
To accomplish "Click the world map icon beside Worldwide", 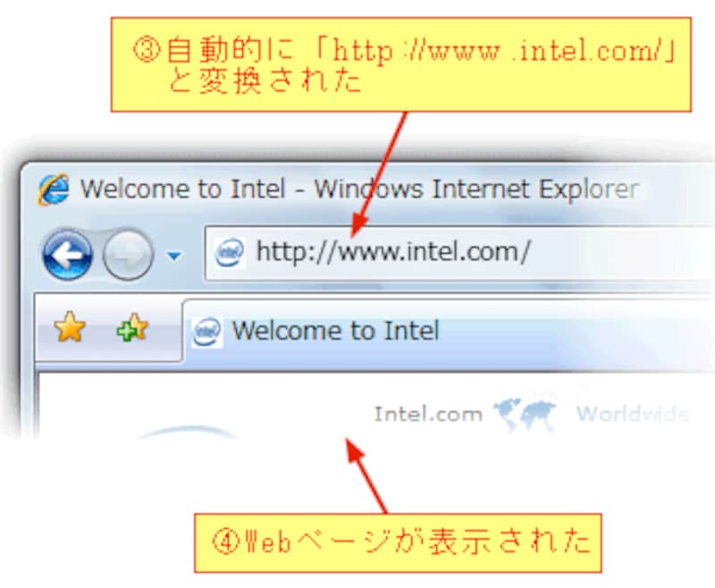I will tap(525, 414).
